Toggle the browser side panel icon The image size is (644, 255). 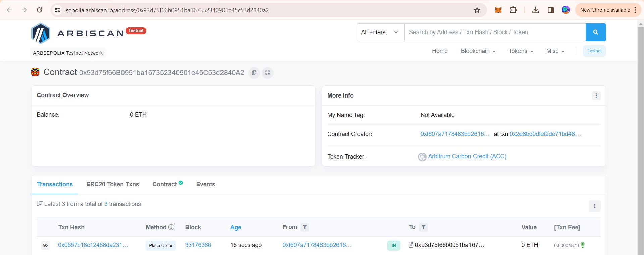click(551, 10)
